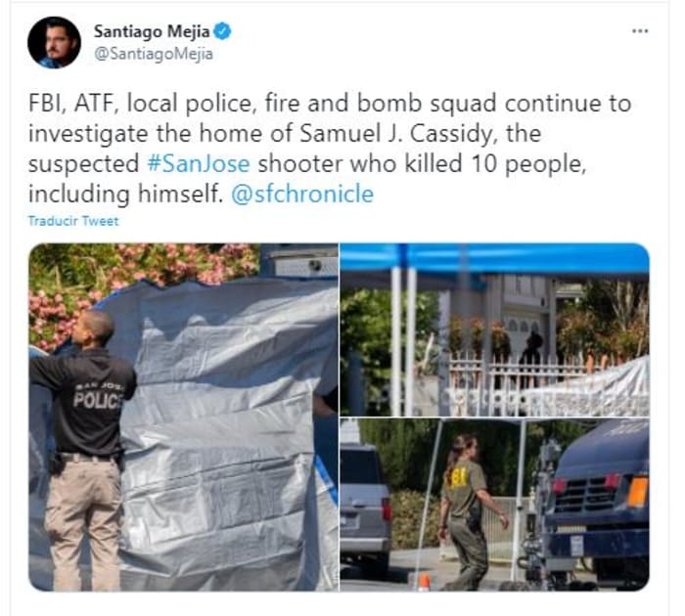Open Santiago Mejia's profile avatar

tap(54, 42)
